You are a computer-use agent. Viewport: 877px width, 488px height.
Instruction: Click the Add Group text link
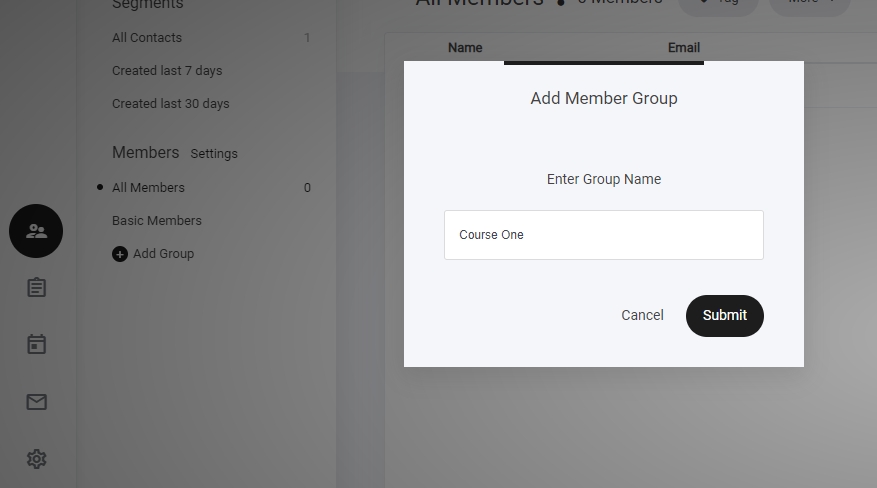[x=163, y=254]
